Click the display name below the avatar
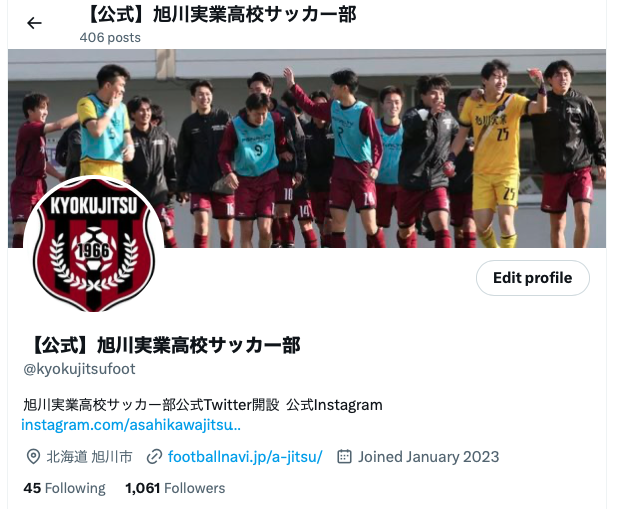The width and height of the screenshot is (620, 509). click(163, 345)
